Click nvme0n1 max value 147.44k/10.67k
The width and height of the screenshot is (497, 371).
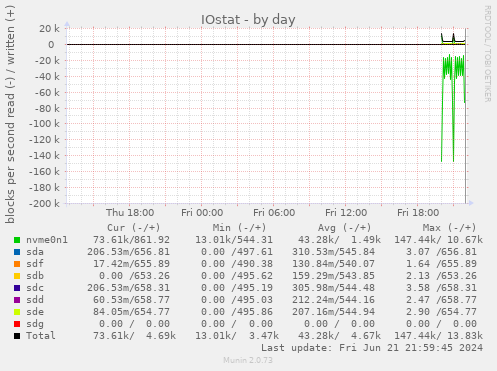tap(439, 240)
